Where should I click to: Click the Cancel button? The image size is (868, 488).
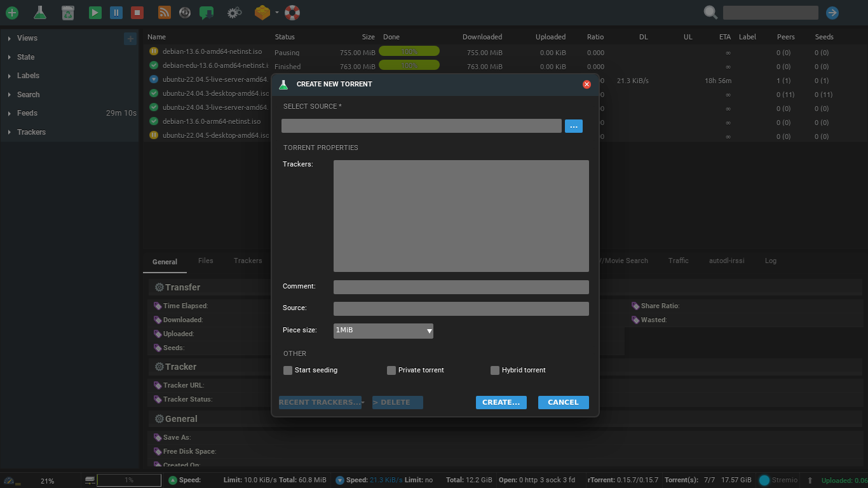(563, 402)
